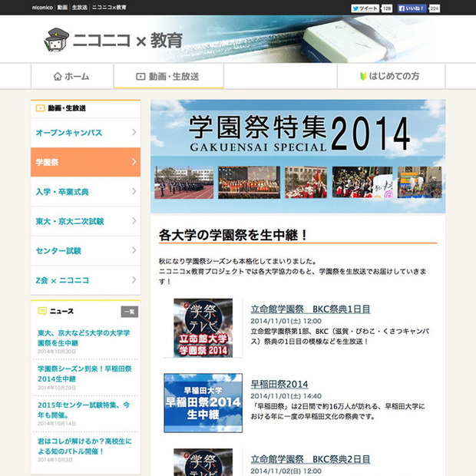This screenshot has height=476, width=476.
Task: Click banner photo of stage performance at night
Action: click(249, 183)
